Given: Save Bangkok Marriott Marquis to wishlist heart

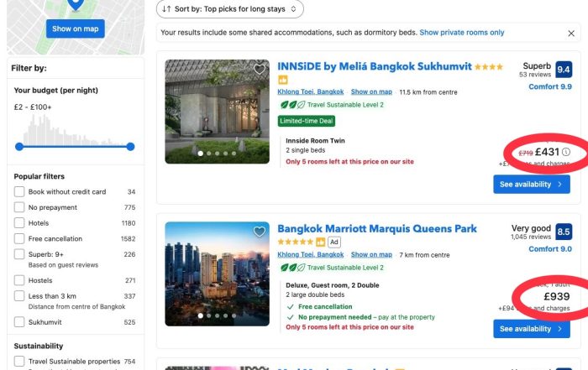Looking at the screenshot, I should pyautogui.click(x=259, y=232).
